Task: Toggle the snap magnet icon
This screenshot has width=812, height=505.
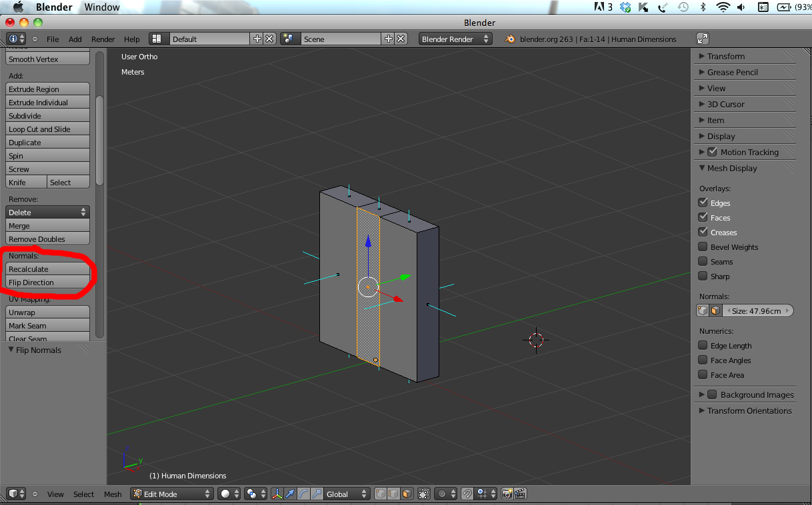Action: coord(468,494)
